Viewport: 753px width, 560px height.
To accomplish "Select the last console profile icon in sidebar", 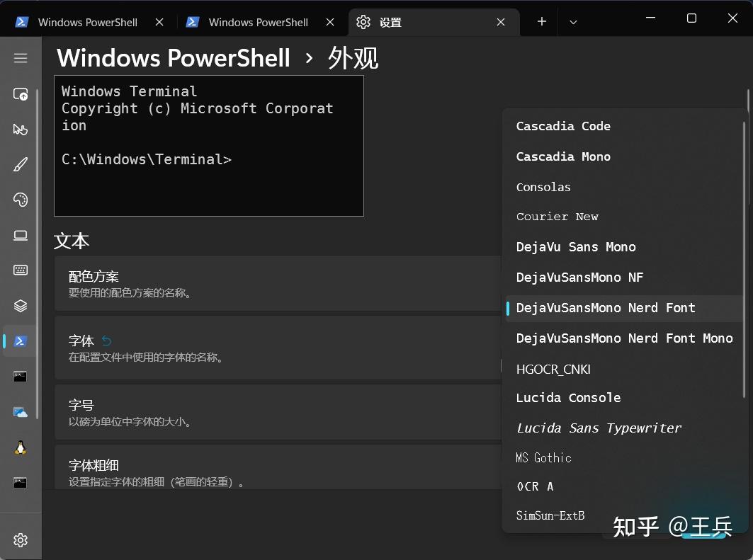I will (x=20, y=483).
